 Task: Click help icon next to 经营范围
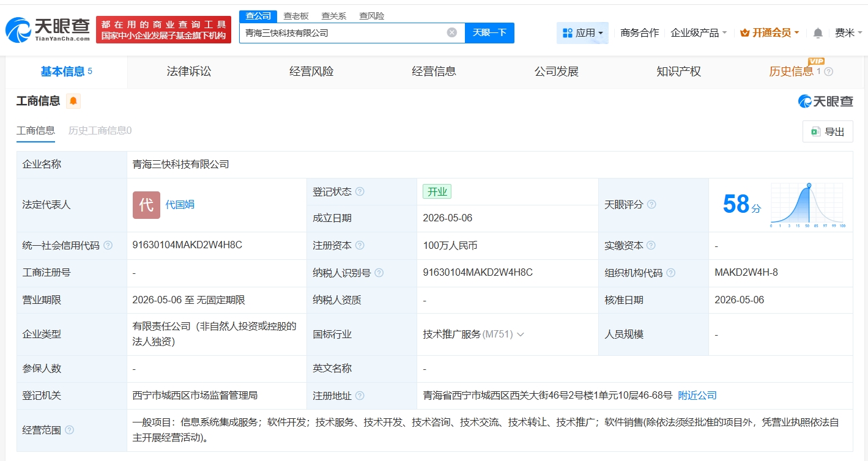point(69,430)
